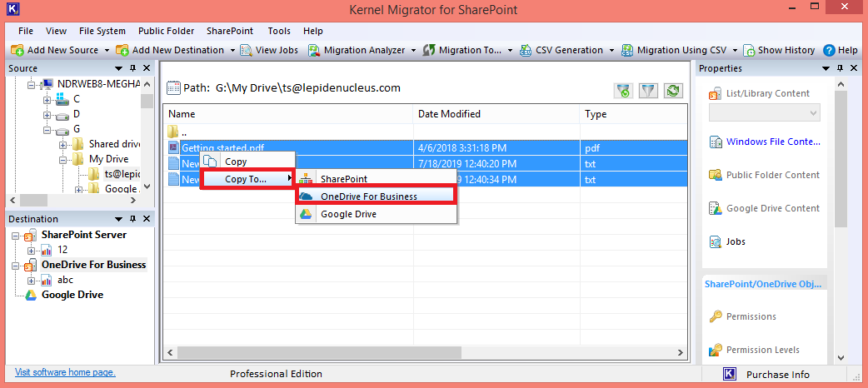Choose SharePoint in Copy To submenu
The width and height of the screenshot is (868, 388).
pos(376,179)
